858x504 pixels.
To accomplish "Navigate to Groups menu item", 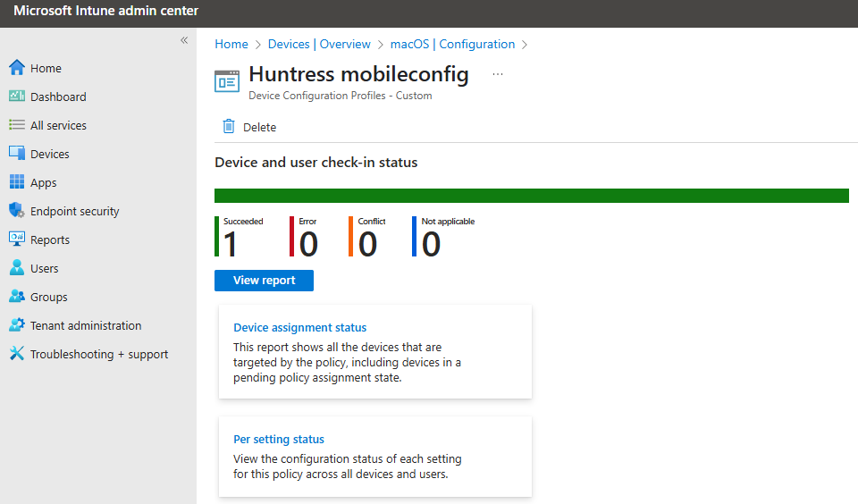I will (x=48, y=298).
